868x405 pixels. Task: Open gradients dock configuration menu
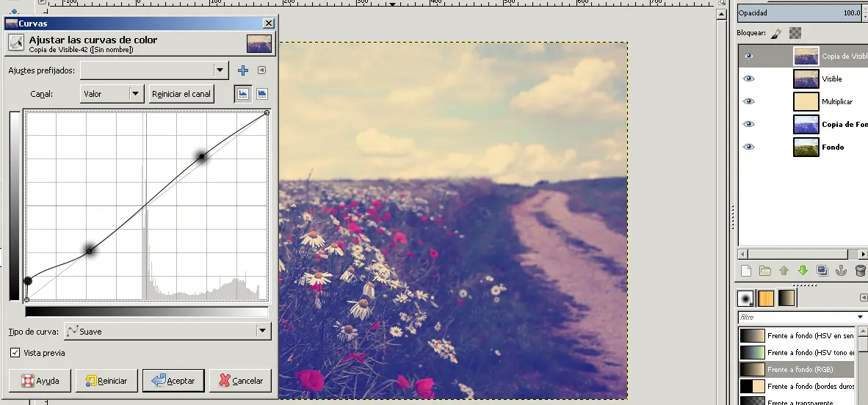[x=863, y=298]
